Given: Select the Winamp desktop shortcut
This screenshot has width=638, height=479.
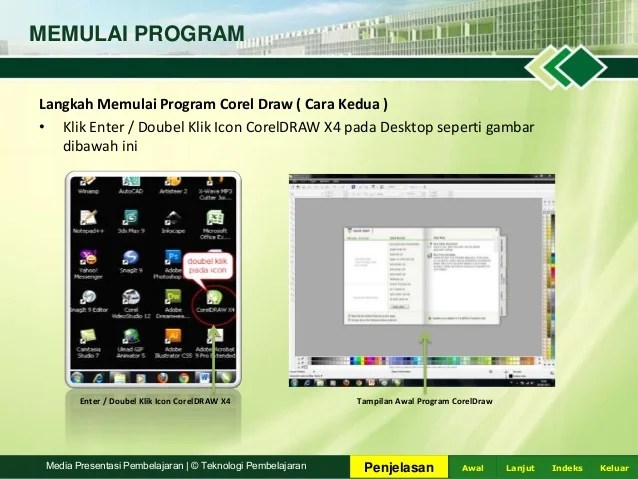Looking at the screenshot, I should pos(88,186).
